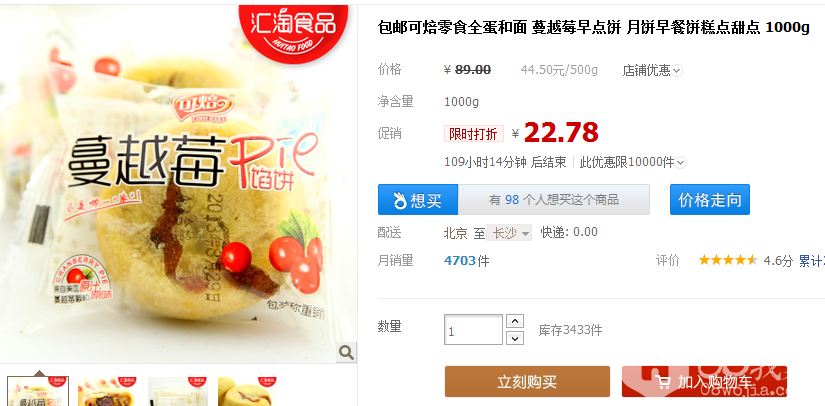Click the 想买 hand icon button
The height and width of the screenshot is (406, 825).
coord(418,199)
